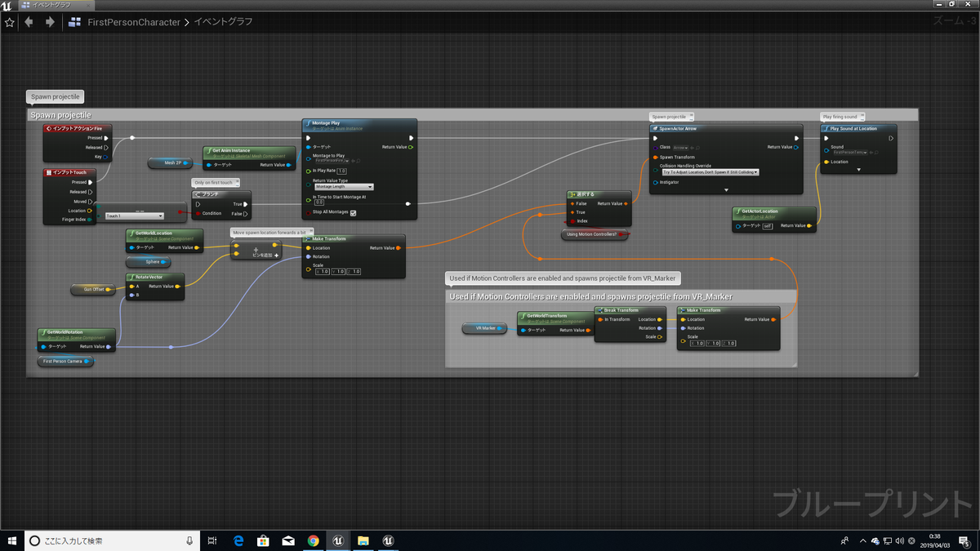The image size is (980, 551).
Task: Open the Montage Length return type dropdown
Action: point(343,187)
